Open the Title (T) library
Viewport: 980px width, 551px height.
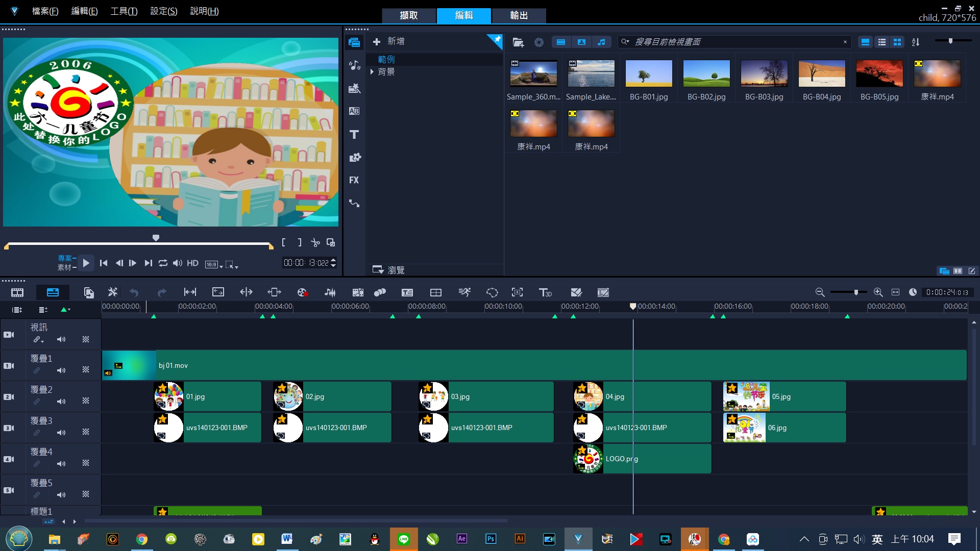point(354,134)
